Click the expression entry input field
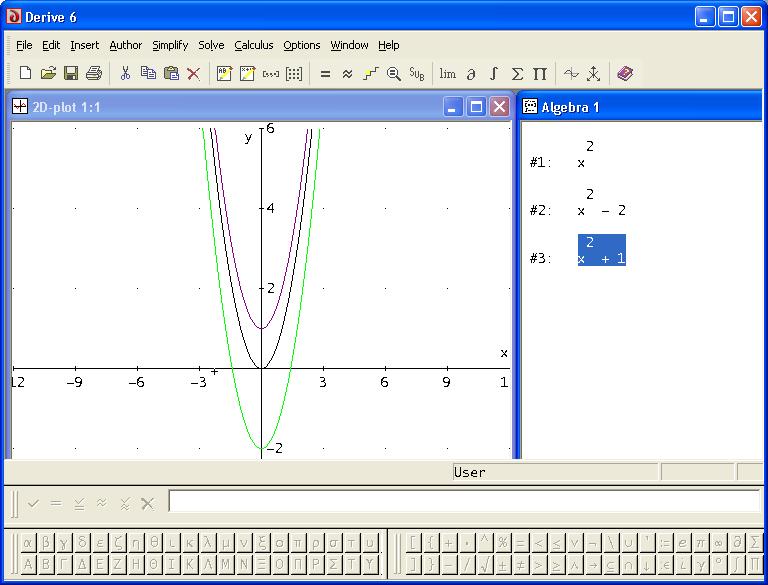This screenshot has height=585, width=768. tap(463, 501)
